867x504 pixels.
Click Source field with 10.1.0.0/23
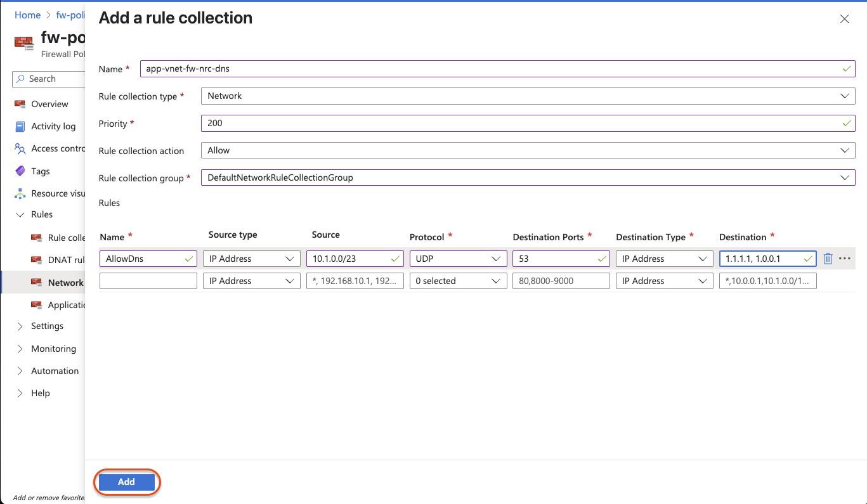[x=355, y=259]
